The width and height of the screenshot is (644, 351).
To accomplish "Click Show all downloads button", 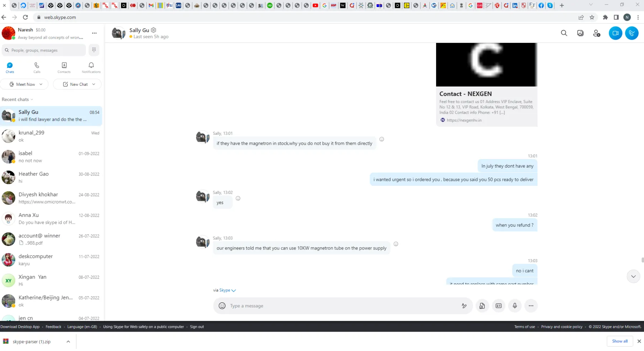I will pyautogui.click(x=620, y=341).
